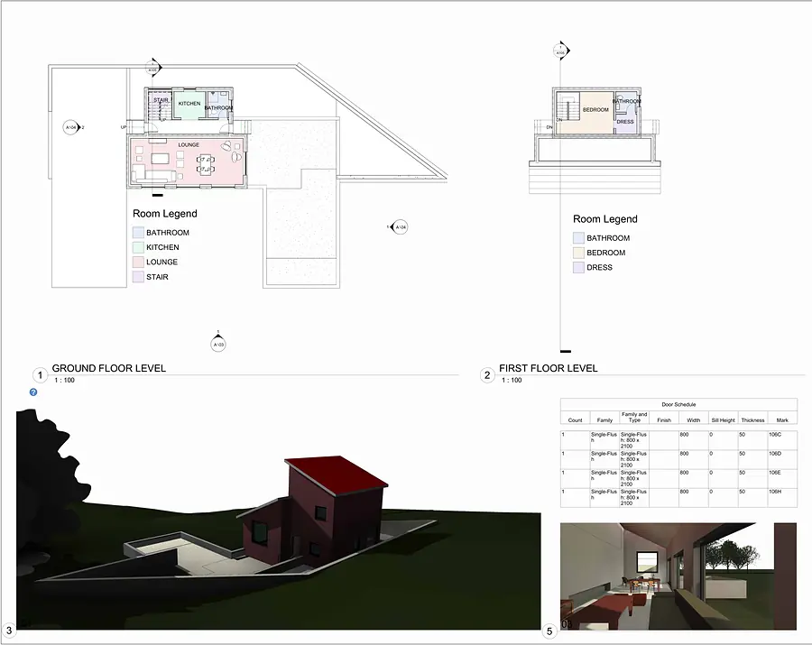812x645 pixels.
Task: Click the 1 : 100 scale under Ground Floor Level
Action: (64, 380)
